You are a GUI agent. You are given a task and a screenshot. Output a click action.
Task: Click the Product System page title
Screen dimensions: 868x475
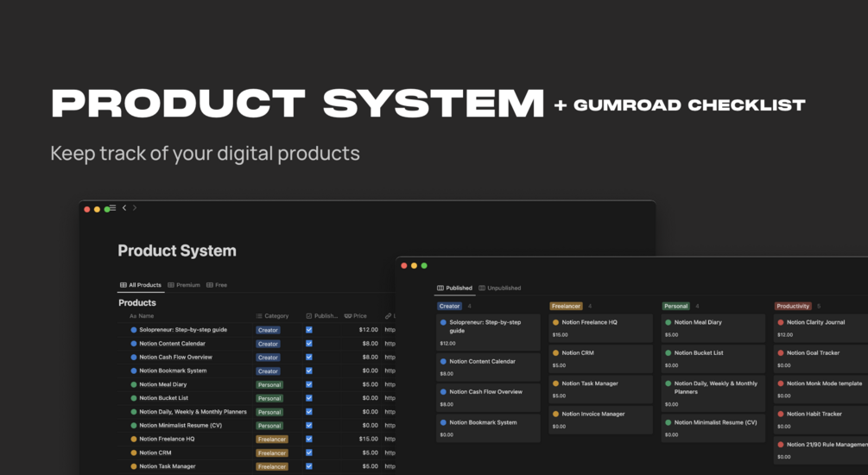point(177,250)
